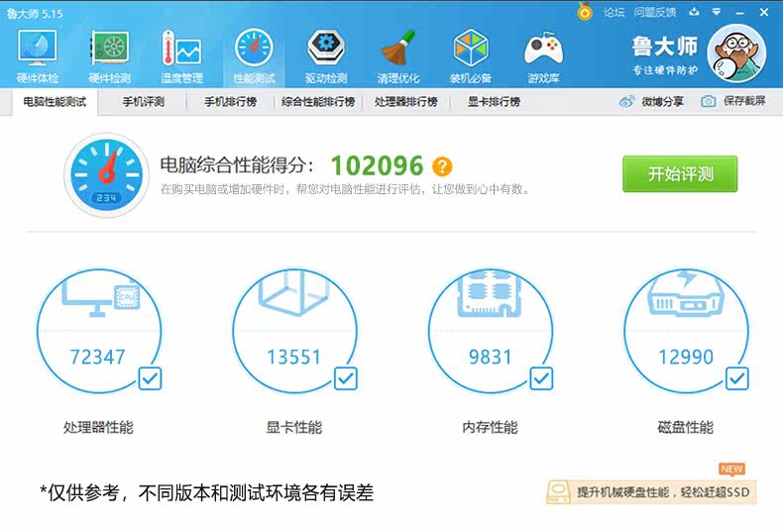
Task: Uncheck the 显卡性能 checkbox
Action: 346,378
